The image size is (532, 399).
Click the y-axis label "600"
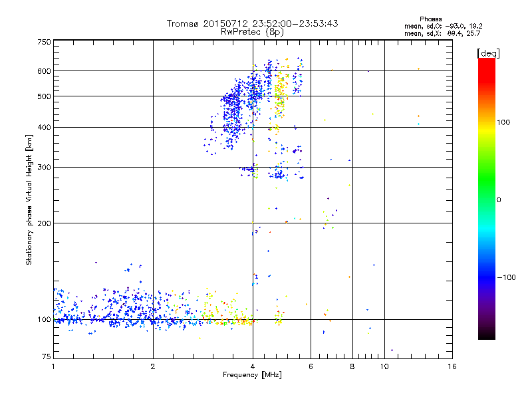pos(44,71)
